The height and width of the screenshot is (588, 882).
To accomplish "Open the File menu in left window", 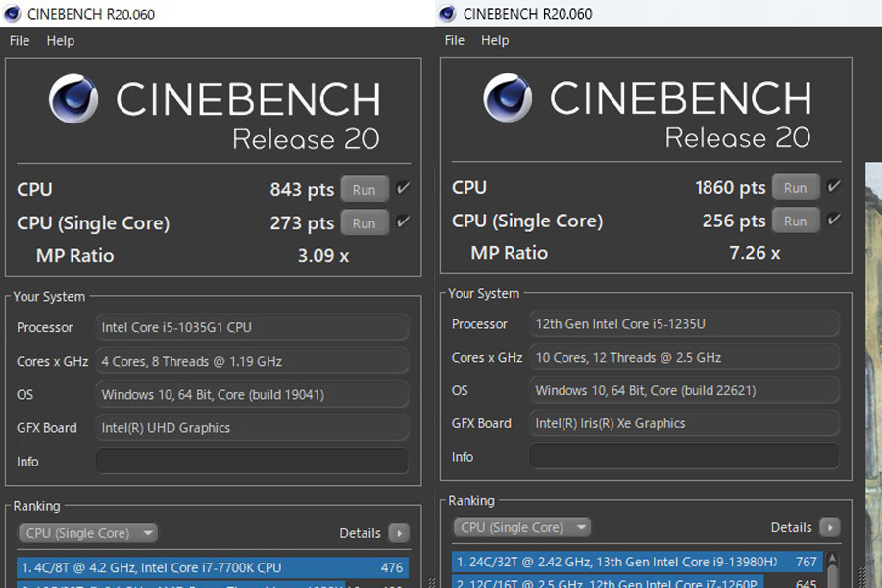I will coord(20,41).
